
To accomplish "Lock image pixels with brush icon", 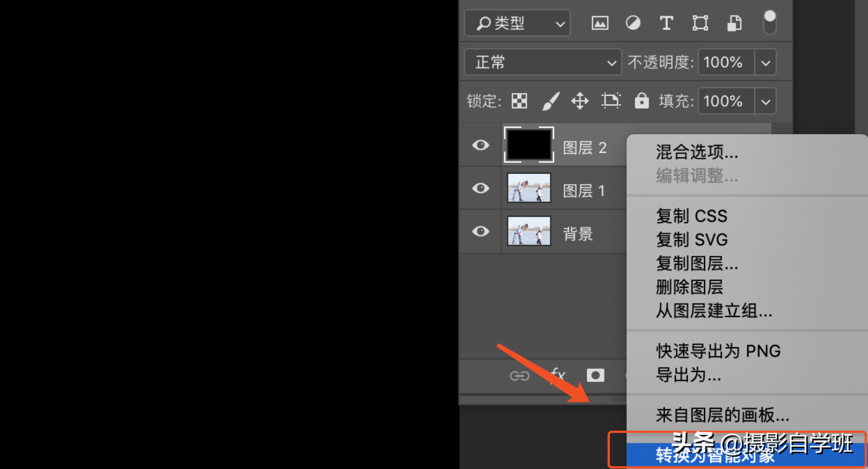I will pos(550,101).
